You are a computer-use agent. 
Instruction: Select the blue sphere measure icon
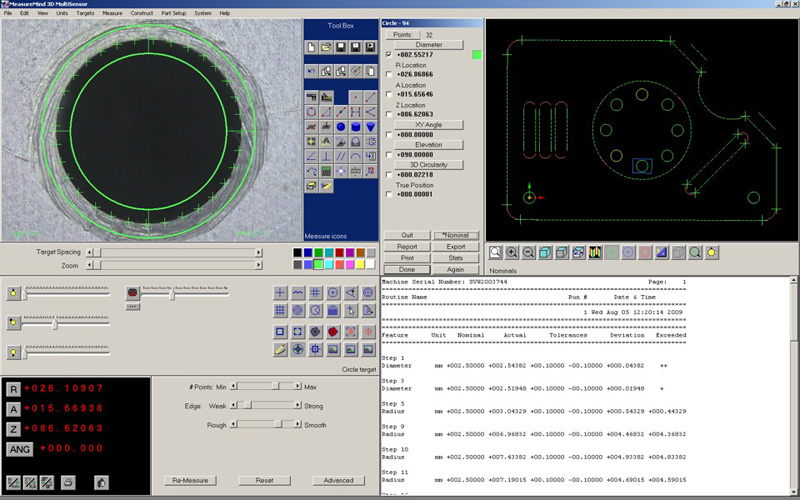[341, 127]
